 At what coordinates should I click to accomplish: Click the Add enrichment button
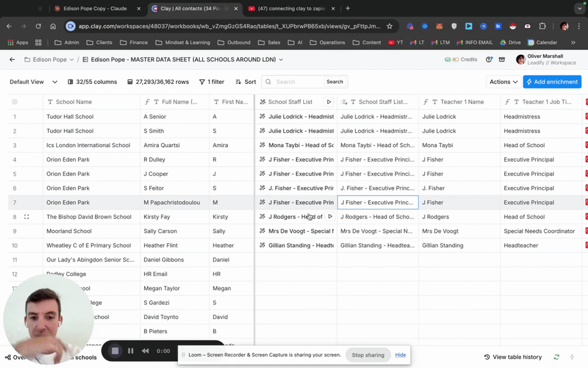point(552,82)
